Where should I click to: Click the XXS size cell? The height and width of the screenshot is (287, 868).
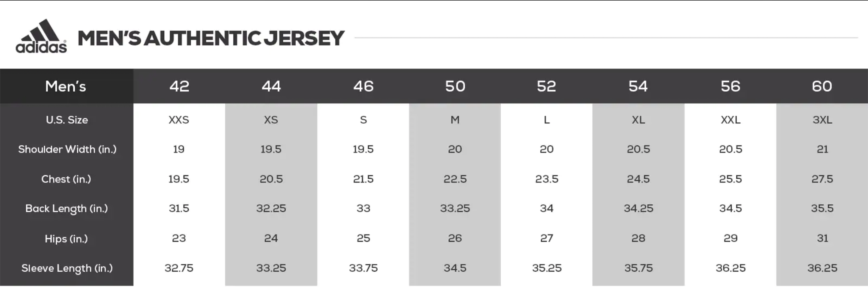tap(179, 120)
